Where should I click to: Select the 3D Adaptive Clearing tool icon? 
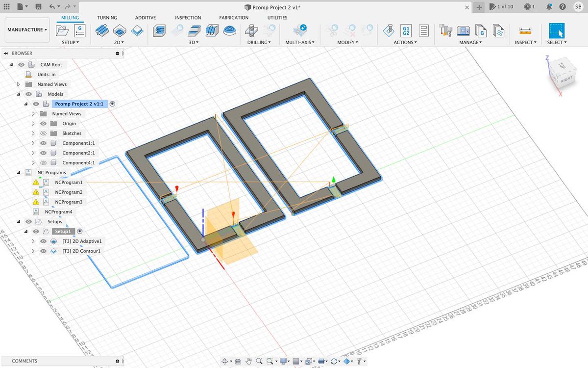click(159, 30)
